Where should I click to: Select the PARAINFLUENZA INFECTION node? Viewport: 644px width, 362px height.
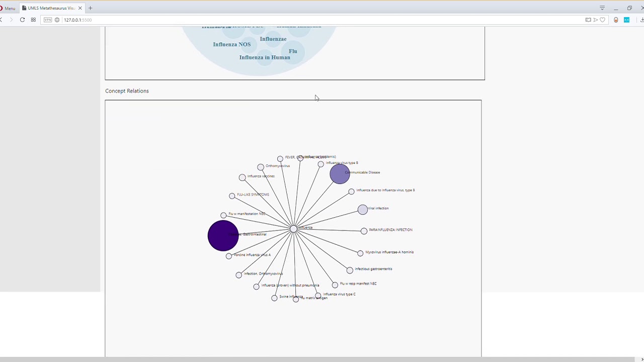[364, 231]
